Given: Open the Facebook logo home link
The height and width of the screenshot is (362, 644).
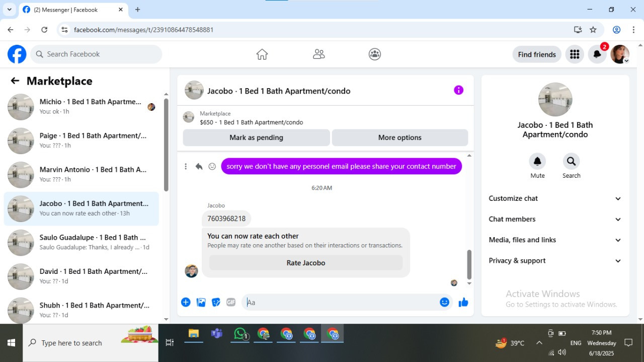Looking at the screenshot, I should [17, 54].
